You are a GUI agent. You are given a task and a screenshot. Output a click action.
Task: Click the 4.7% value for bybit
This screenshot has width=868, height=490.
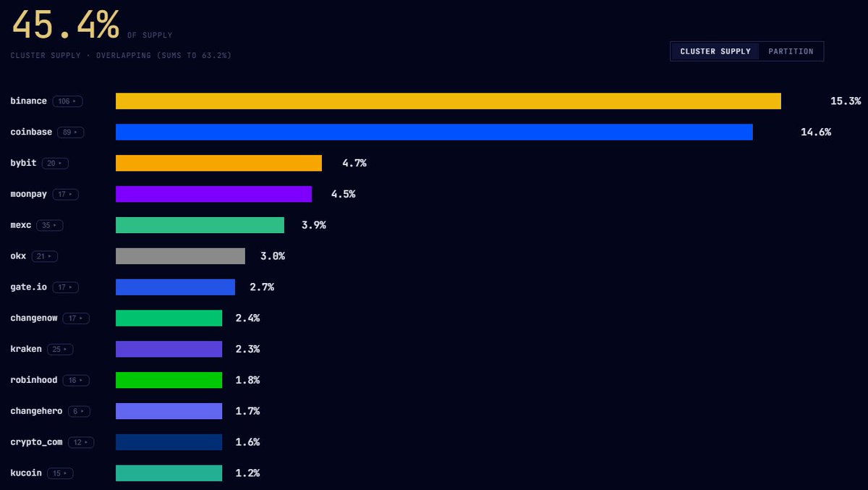[x=354, y=164]
